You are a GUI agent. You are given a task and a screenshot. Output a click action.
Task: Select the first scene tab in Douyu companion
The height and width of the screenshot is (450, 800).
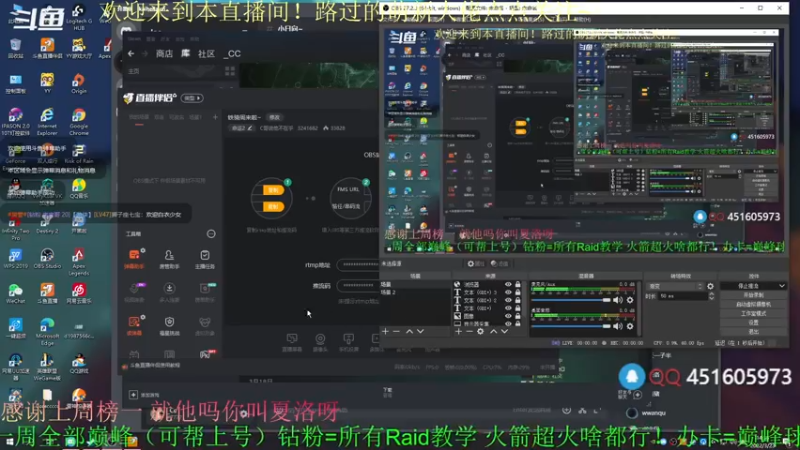(139, 117)
